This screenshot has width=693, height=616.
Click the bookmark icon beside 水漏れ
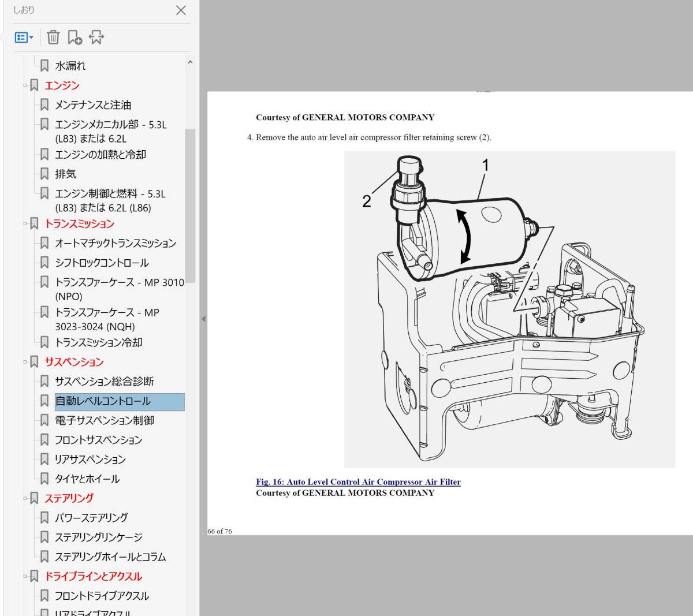44,66
